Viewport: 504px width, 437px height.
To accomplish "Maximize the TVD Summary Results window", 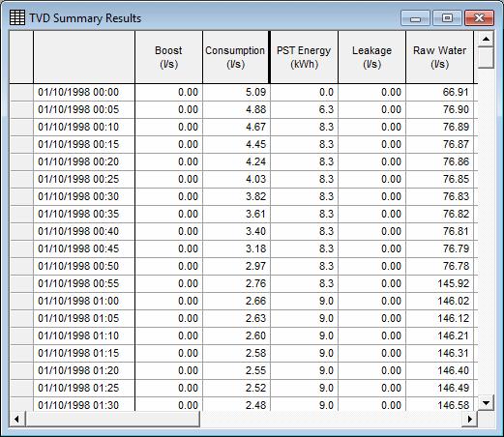I will [x=447, y=18].
